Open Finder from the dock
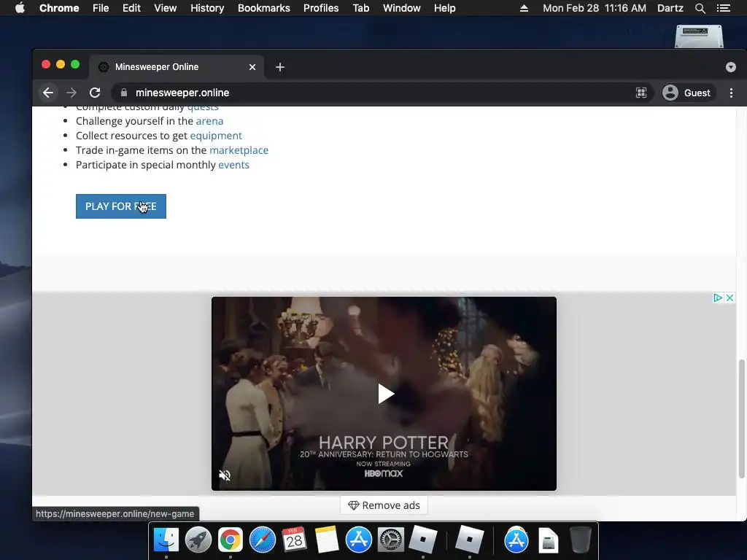The width and height of the screenshot is (747, 560). tap(166, 540)
